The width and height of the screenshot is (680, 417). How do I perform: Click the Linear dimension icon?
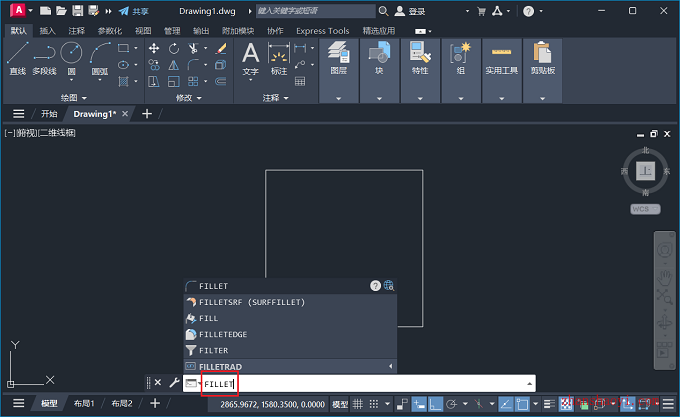click(300, 48)
